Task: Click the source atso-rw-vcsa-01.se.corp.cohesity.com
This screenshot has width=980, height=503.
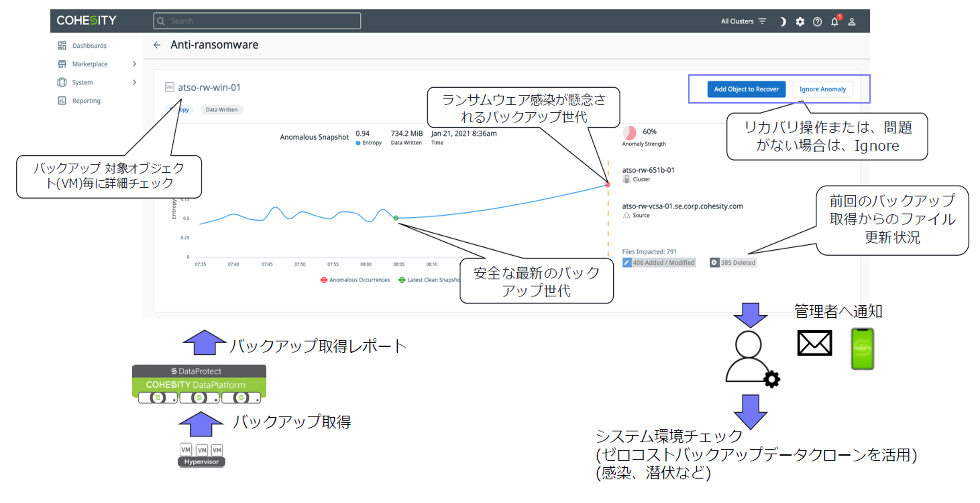Action: click(683, 206)
